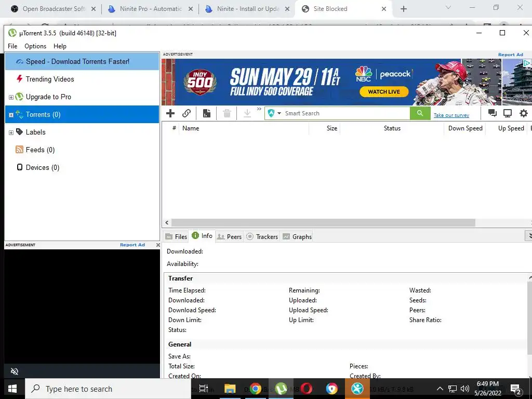
Task: Select Speed - Download Torrents Faster item
Action: (x=82, y=61)
